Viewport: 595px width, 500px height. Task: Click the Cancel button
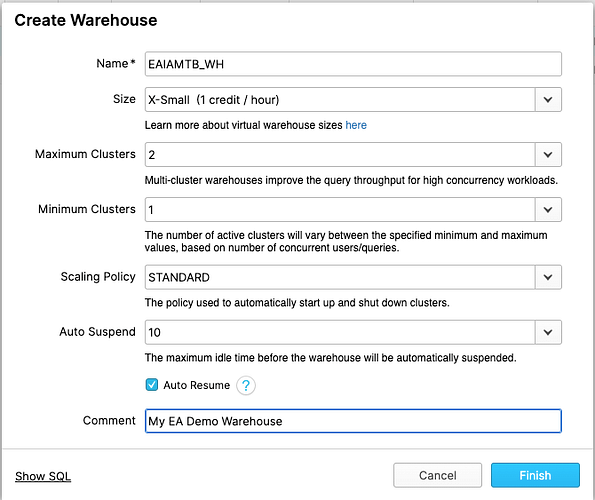tap(438, 475)
